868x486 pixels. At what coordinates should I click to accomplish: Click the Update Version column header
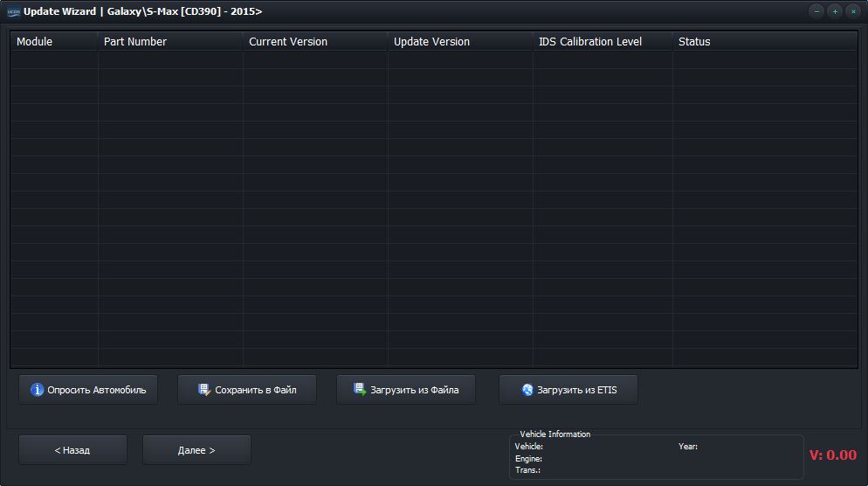(x=431, y=41)
